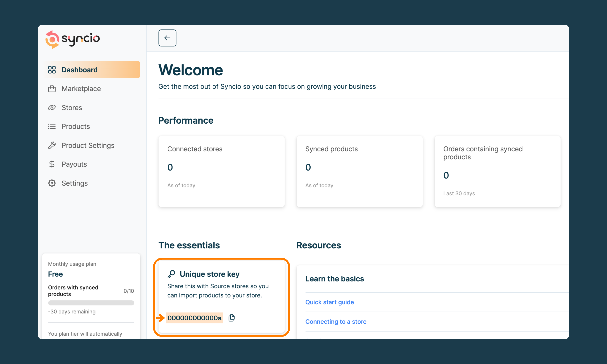
Task: Click the Payouts dollar icon
Action: tap(52, 164)
